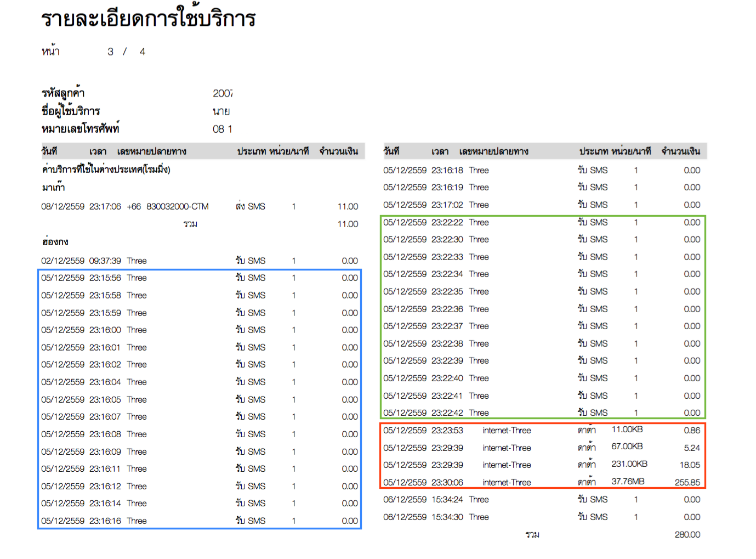The image size is (756, 559).
Task: Select the time "15:34:24"
Action: tap(447, 500)
